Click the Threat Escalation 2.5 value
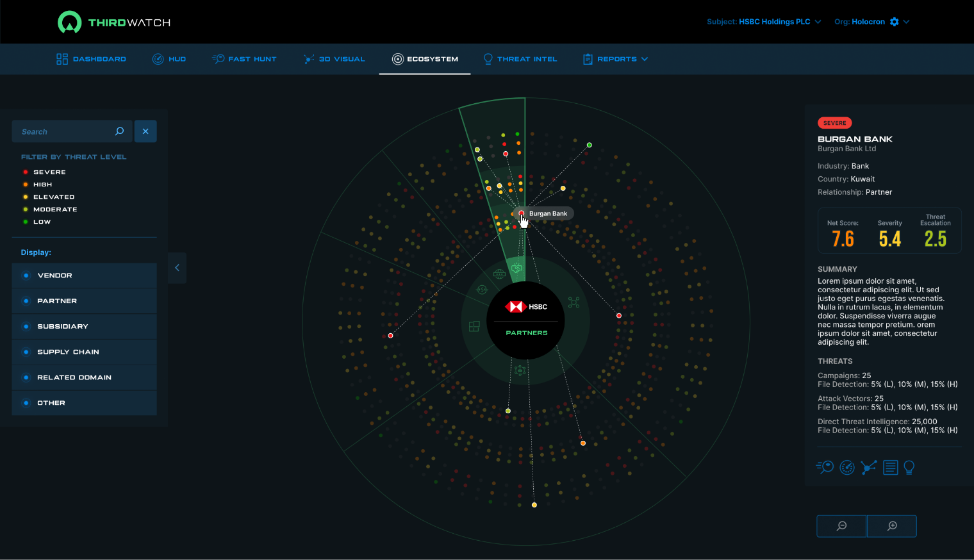974x560 pixels. [936, 239]
